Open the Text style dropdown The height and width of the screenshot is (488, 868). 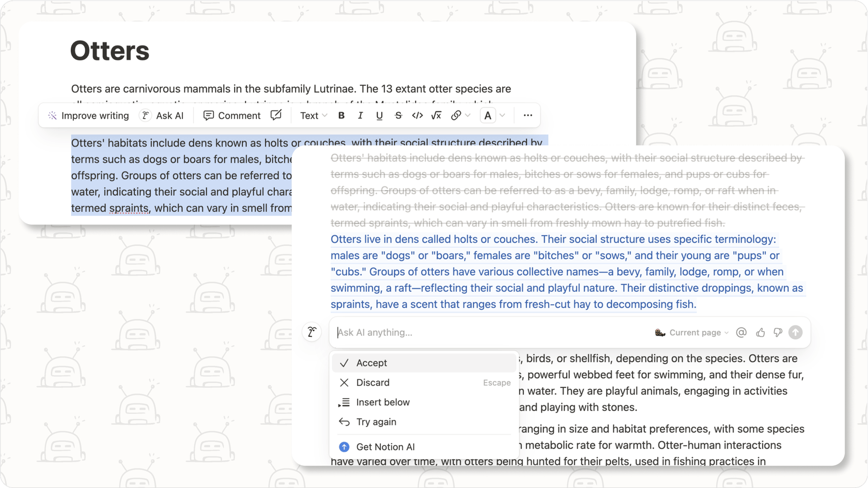[312, 115]
